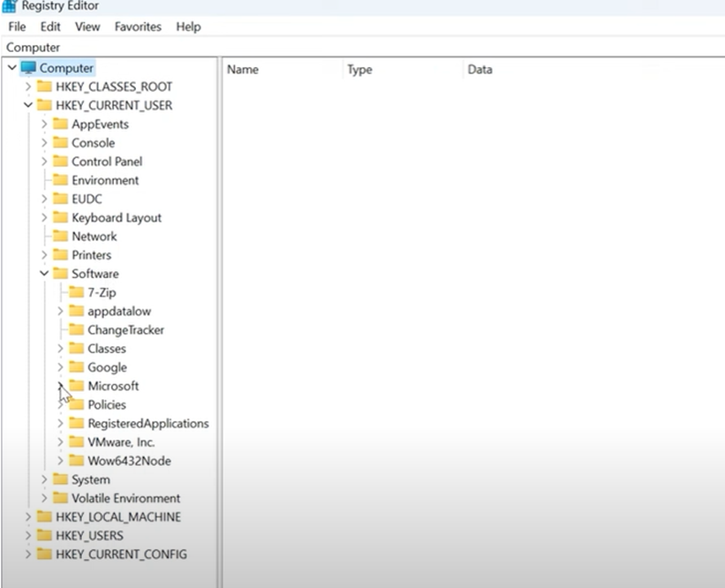725x588 pixels.
Task: Expand the System key chevron
Action: tap(44, 479)
